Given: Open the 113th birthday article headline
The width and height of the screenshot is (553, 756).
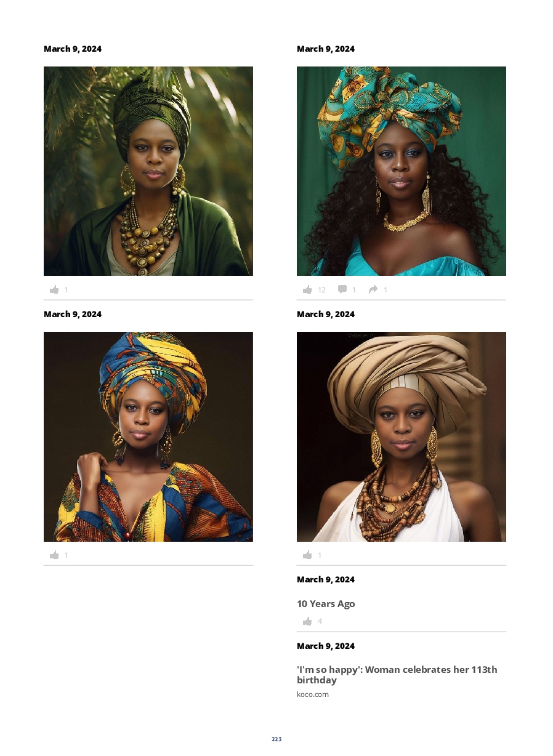Looking at the screenshot, I should click(x=397, y=675).
